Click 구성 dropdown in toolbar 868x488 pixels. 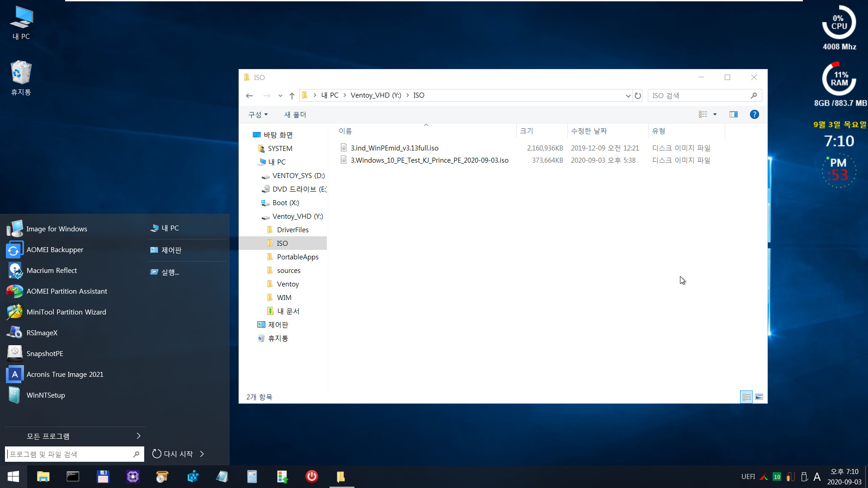point(257,114)
